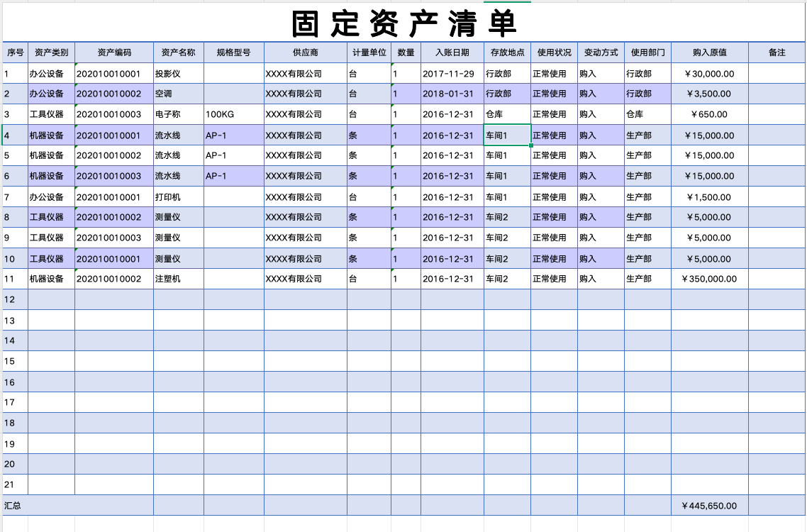Click the 资产编码 column header
The image size is (807, 532).
pos(114,52)
